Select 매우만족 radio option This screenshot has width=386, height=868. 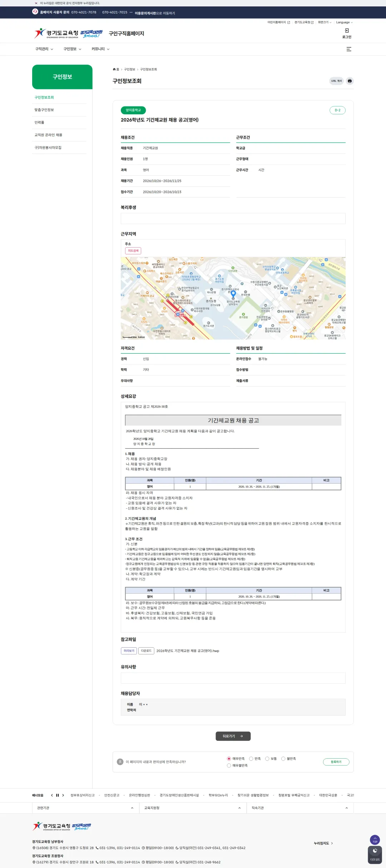pos(229,759)
